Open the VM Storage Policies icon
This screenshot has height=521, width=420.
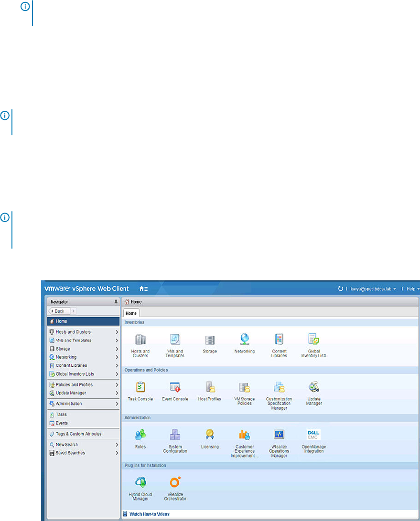pos(245,387)
